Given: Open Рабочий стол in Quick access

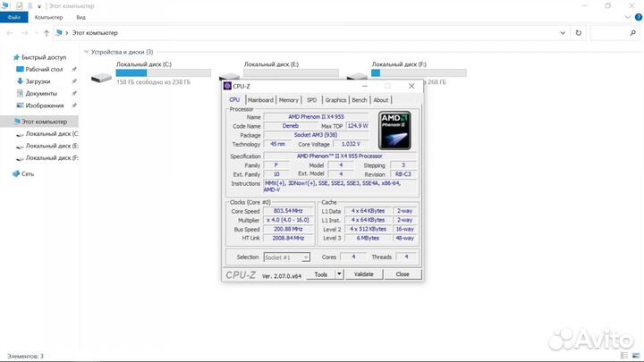Looking at the screenshot, I should point(44,69).
